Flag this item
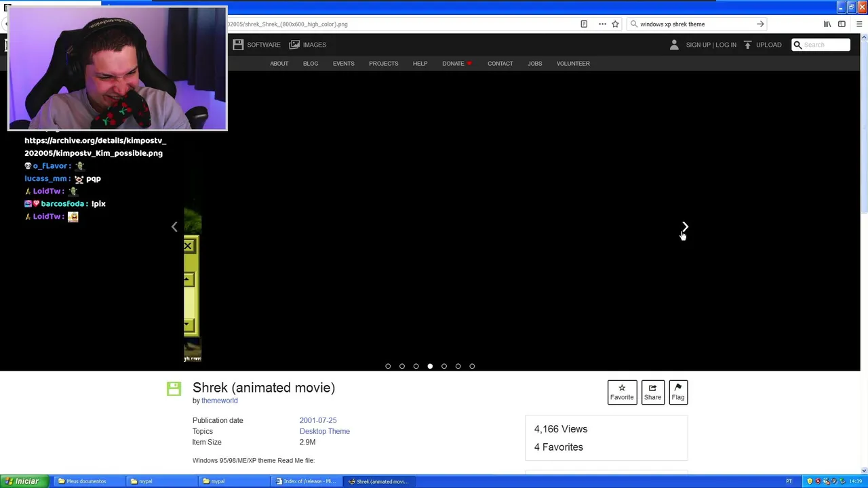 678,392
